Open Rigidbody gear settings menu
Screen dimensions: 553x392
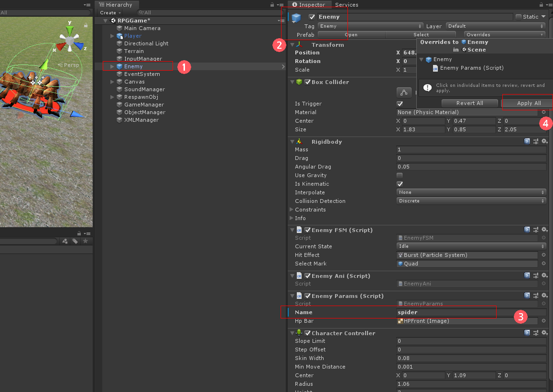(544, 141)
